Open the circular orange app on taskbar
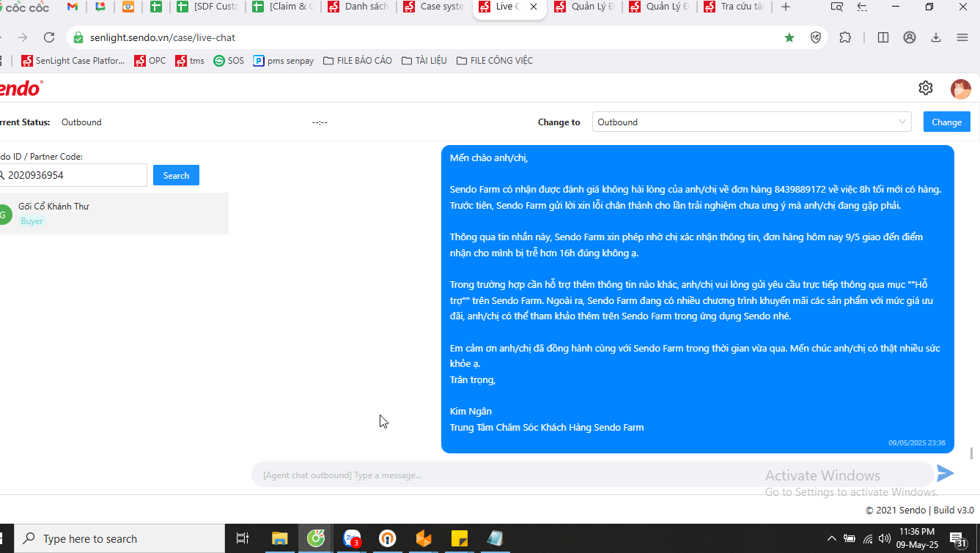The height and width of the screenshot is (553, 980). [x=387, y=538]
